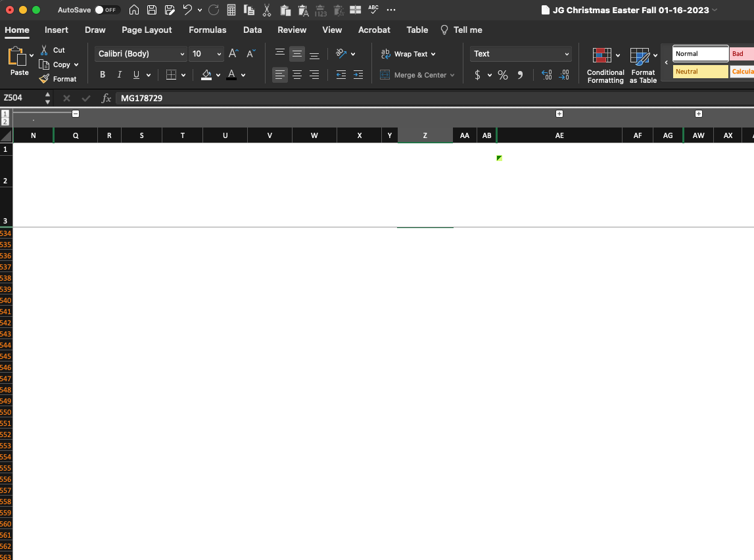Click the Spelling ABC check icon
This screenshot has width=754, height=560.
[x=373, y=9]
